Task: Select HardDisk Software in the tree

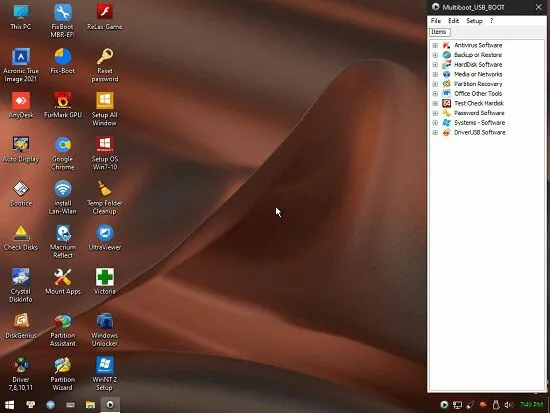Action: 478,65
